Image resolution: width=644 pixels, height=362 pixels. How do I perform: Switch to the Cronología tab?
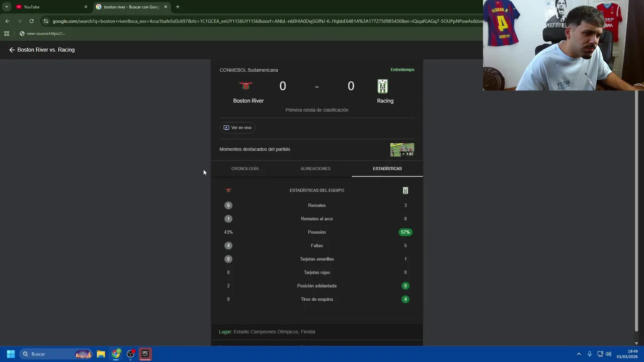click(245, 168)
